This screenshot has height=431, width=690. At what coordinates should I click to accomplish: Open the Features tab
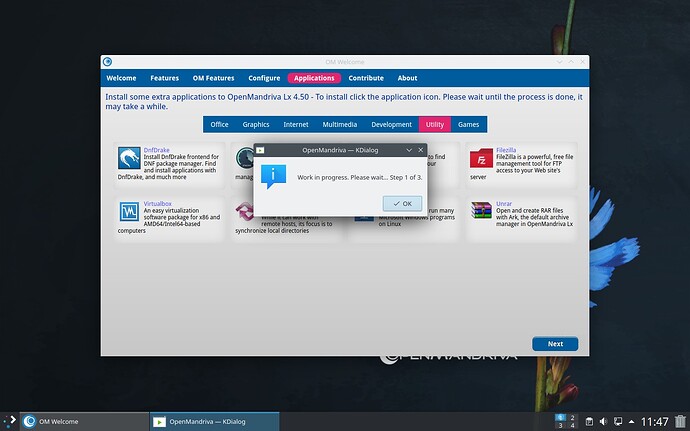coord(165,78)
